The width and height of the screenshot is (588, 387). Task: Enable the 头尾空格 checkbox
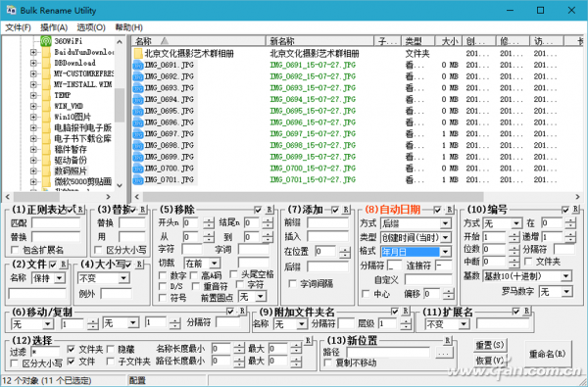click(233, 274)
